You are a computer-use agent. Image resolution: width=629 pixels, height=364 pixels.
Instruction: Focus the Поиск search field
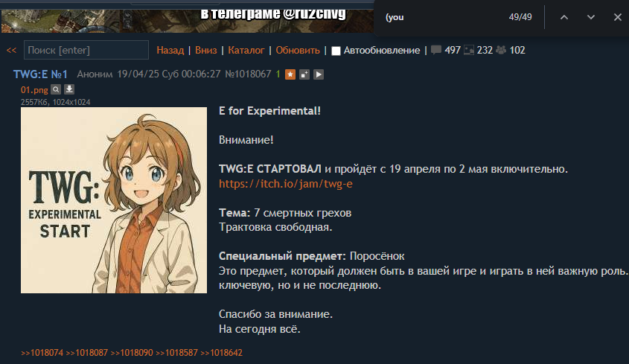pyautogui.click(x=86, y=50)
